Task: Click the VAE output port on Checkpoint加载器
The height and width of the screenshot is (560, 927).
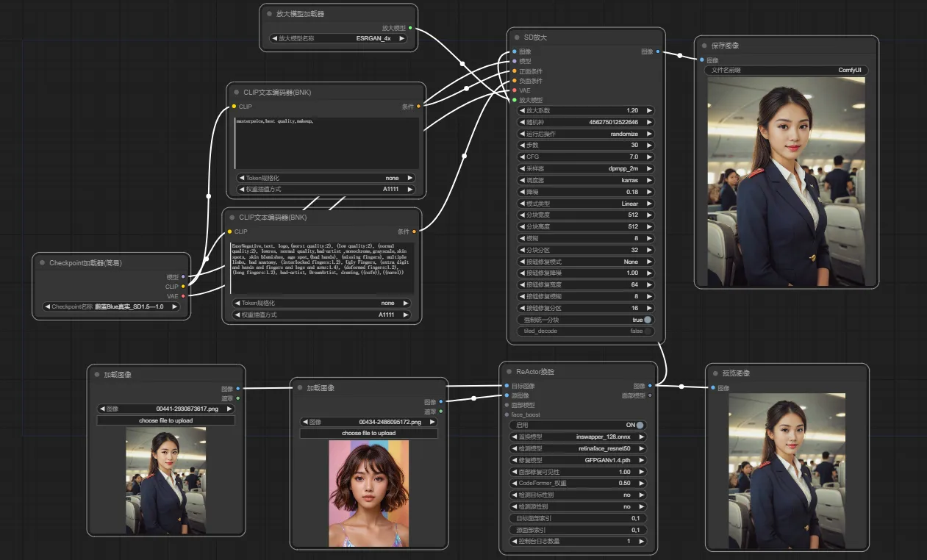Action: click(x=183, y=296)
